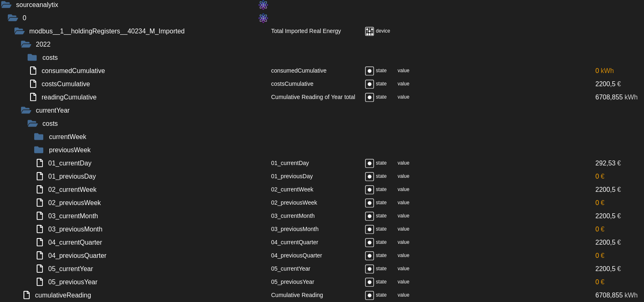Collapse the sourceanalytix root folder
This screenshot has height=302, width=644.
pyautogui.click(x=6, y=5)
